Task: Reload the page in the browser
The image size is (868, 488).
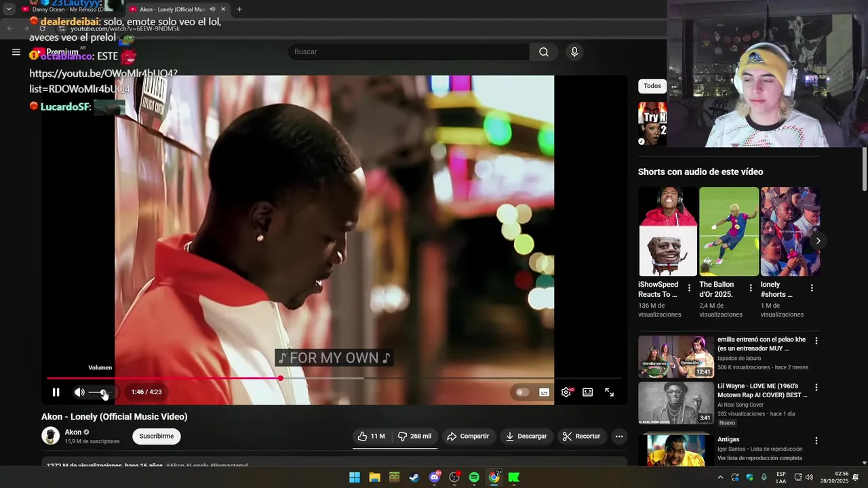Action: [42, 28]
